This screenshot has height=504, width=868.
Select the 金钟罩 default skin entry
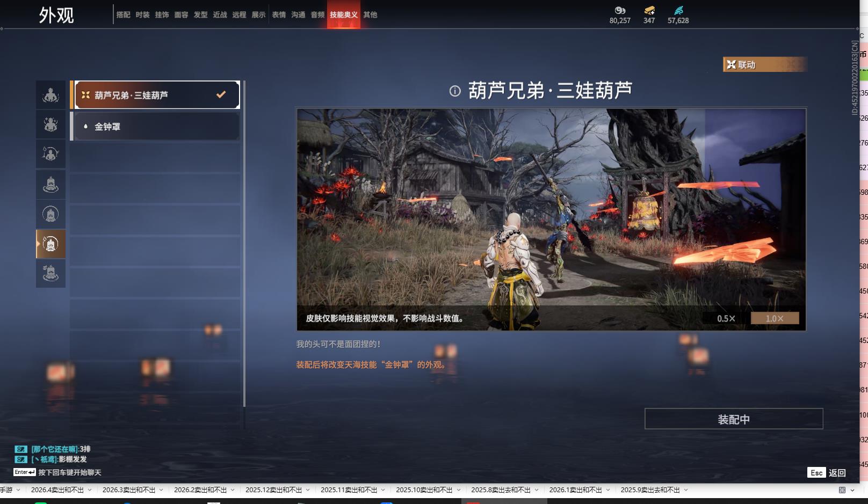pyautogui.click(x=156, y=127)
